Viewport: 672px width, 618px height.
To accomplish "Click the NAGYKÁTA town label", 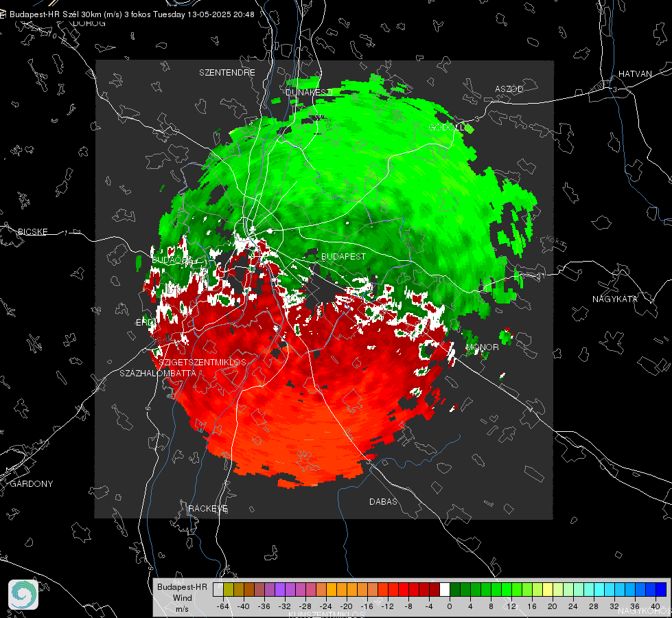I will (615, 299).
